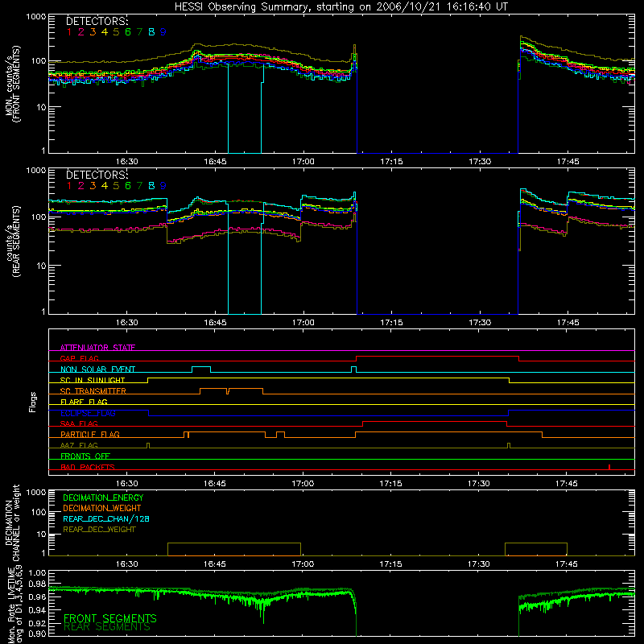644x644 pixels.
Task: Select detector 1 in rear segments legend
Action: pyautogui.click(x=69, y=186)
